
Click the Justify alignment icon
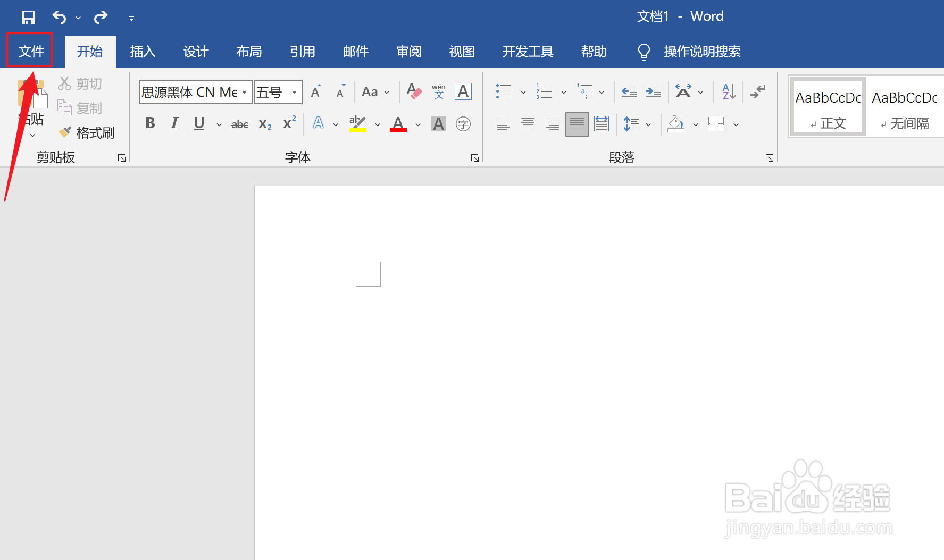click(x=577, y=124)
